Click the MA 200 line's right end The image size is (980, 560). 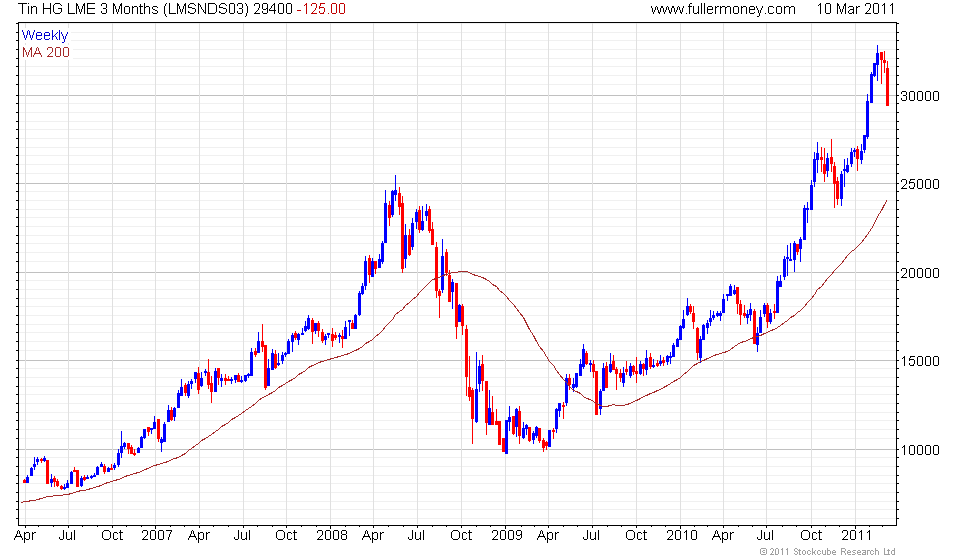pyautogui.click(x=886, y=201)
